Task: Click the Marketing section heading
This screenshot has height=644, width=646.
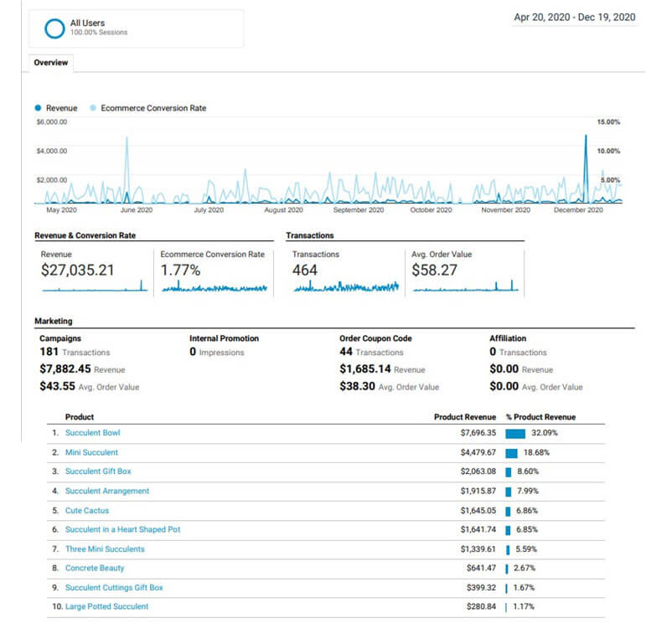Action: point(54,322)
